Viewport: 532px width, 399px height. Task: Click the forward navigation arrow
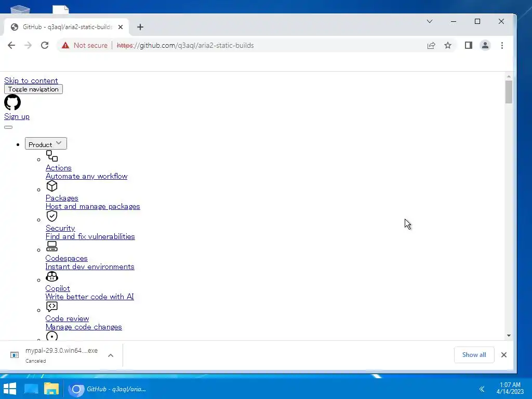point(28,46)
